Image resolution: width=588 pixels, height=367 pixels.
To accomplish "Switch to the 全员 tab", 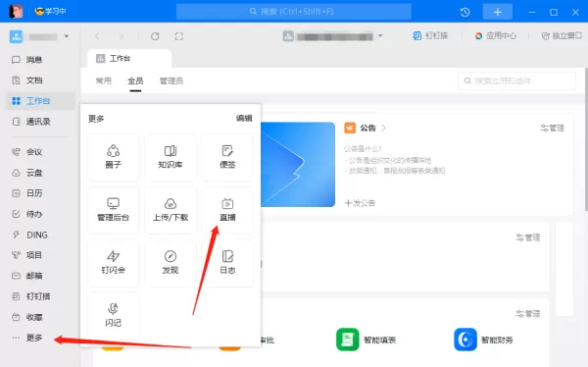I will tap(135, 80).
